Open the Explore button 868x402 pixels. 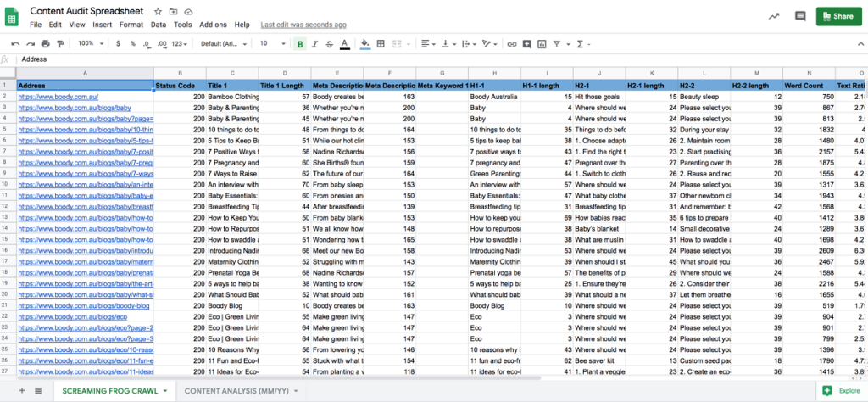(842, 391)
